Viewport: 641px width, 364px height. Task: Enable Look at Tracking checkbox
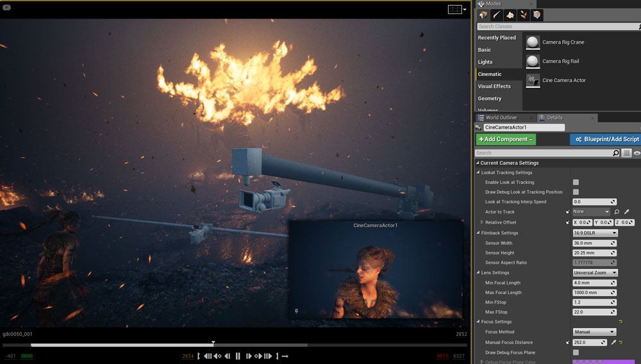pos(576,183)
